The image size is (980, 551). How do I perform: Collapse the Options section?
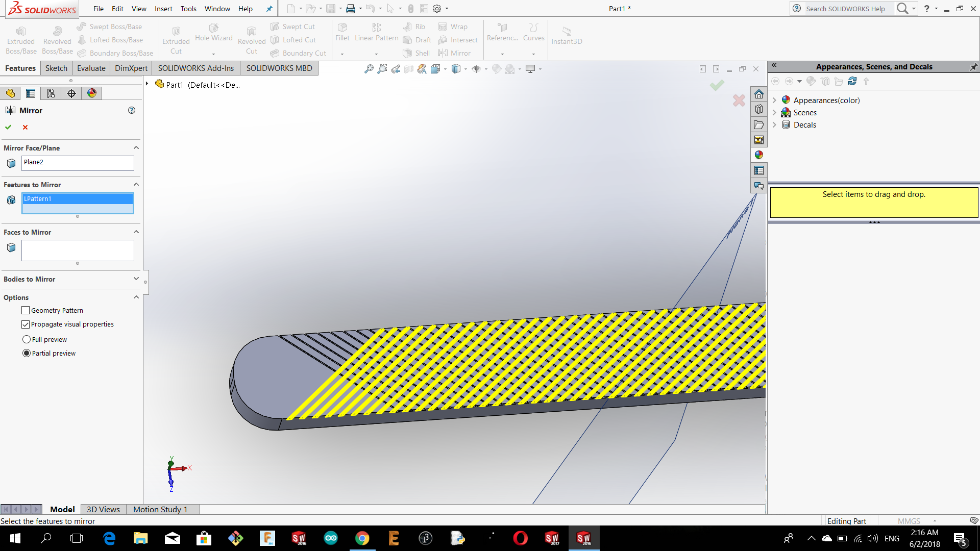click(x=136, y=297)
